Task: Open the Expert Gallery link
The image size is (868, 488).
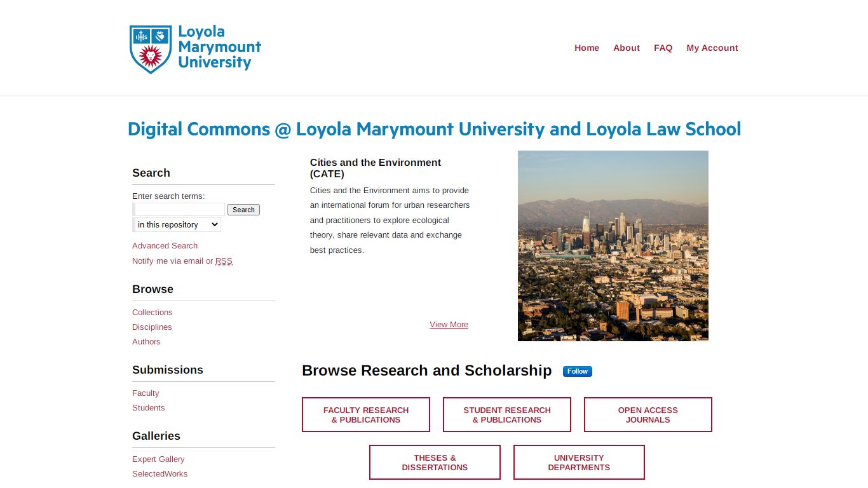Action: point(158,459)
